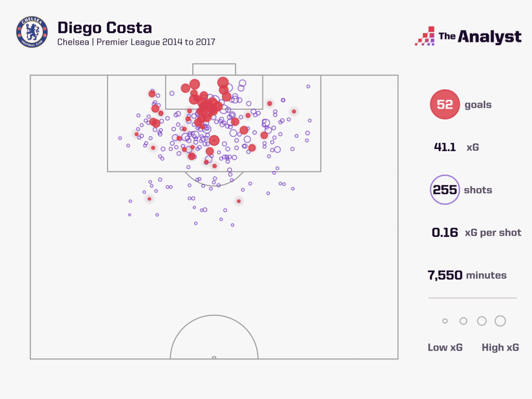Click the 7,550 minutes stat
This screenshot has width=532, height=399.
click(x=445, y=275)
